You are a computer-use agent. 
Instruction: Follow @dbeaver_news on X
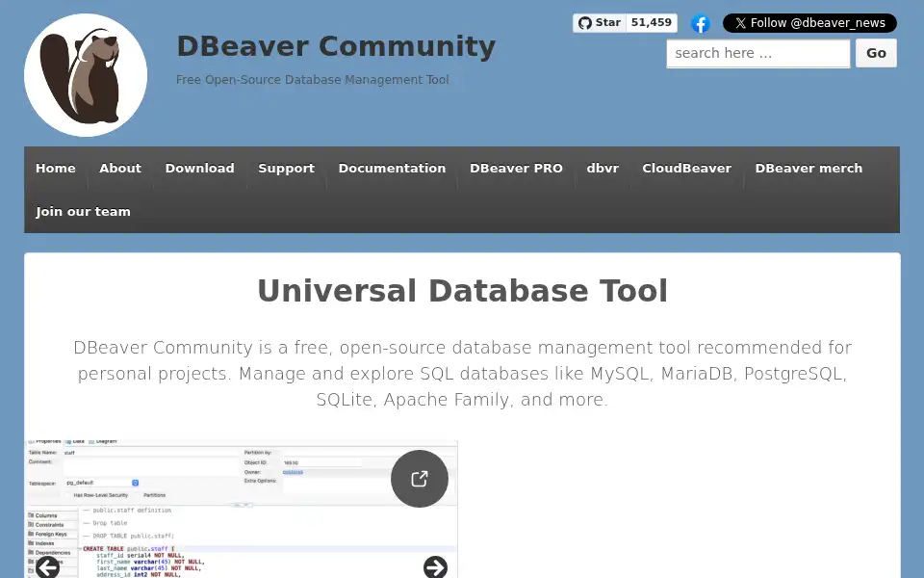(x=809, y=23)
